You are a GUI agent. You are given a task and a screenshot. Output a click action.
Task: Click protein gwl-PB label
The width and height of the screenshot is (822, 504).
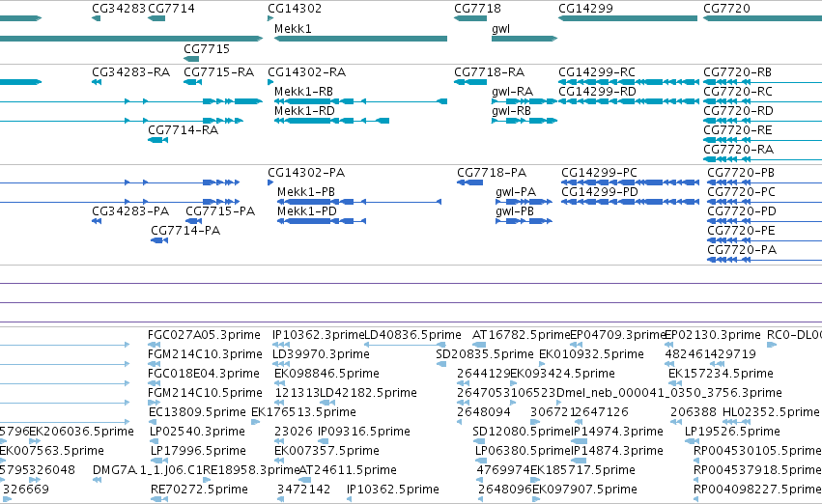515,211
